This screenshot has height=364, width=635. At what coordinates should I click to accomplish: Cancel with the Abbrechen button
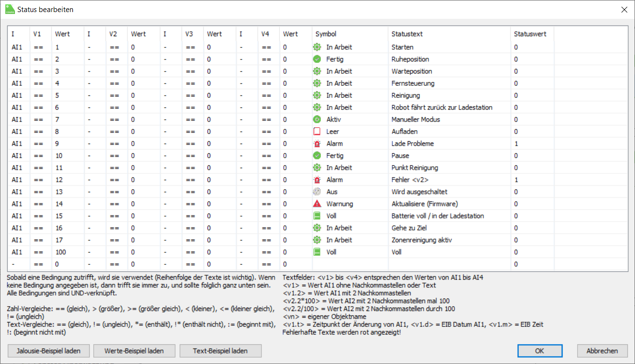[602, 351]
